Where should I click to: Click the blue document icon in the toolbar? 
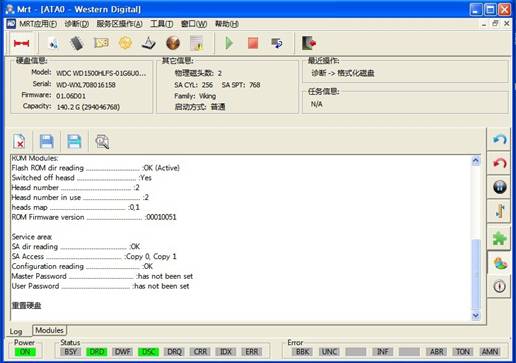pos(53,43)
